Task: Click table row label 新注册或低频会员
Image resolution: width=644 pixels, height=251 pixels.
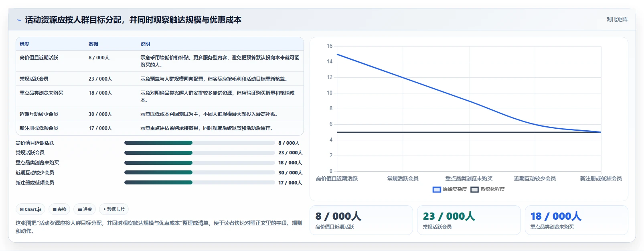Action: pyautogui.click(x=39, y=128)
